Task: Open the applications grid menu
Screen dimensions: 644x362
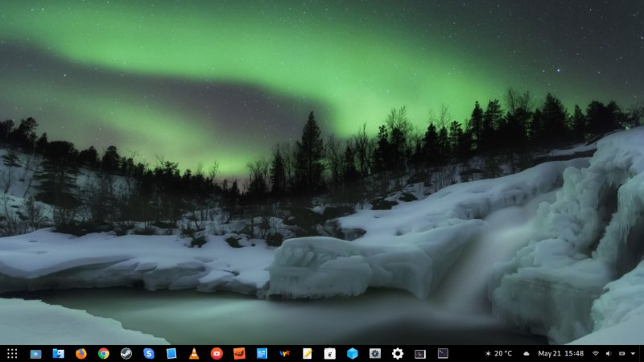Action: 12,353
